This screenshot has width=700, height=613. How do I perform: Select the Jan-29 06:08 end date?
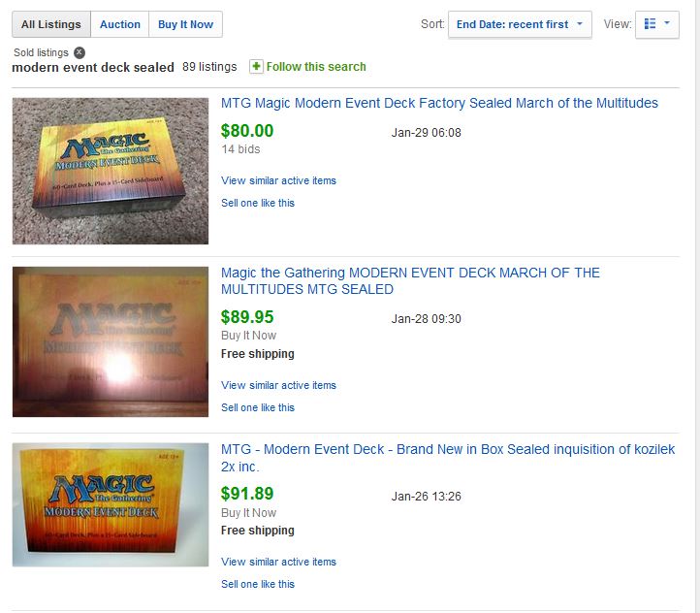(427, 133)
